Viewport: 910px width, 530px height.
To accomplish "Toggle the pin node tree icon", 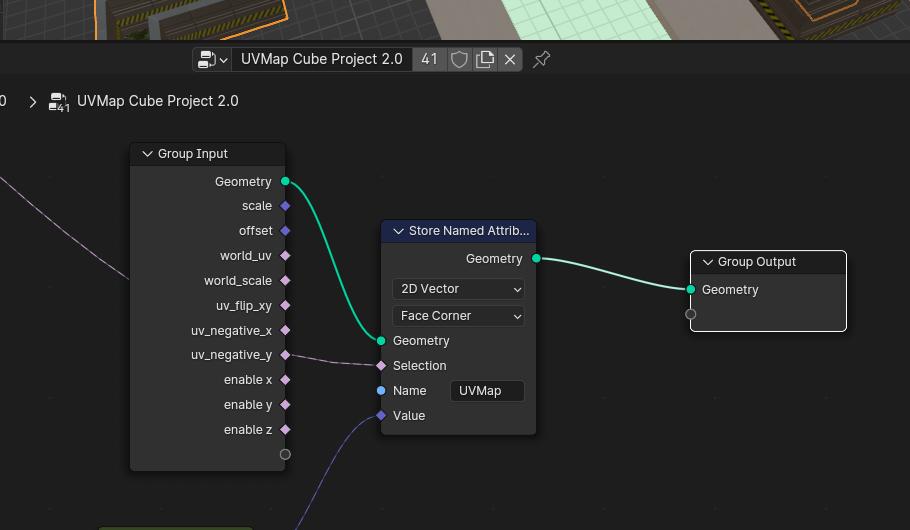I will (x=541, y=59).
